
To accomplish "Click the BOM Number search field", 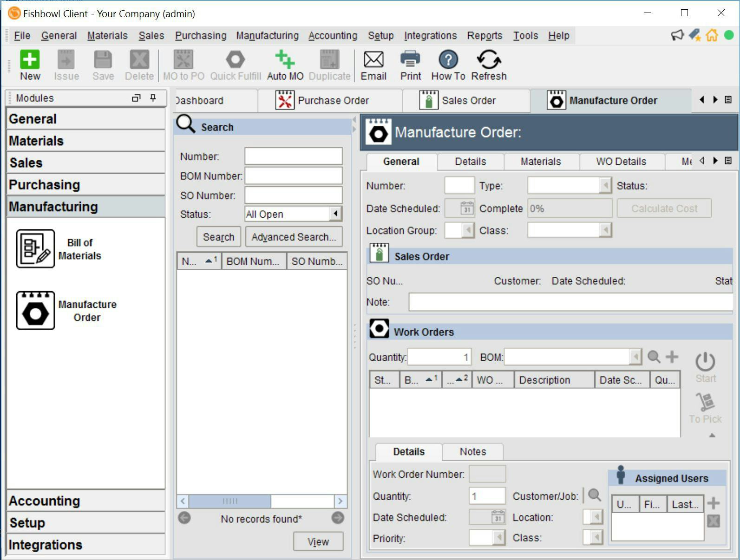I will click(x=293, y=176).
